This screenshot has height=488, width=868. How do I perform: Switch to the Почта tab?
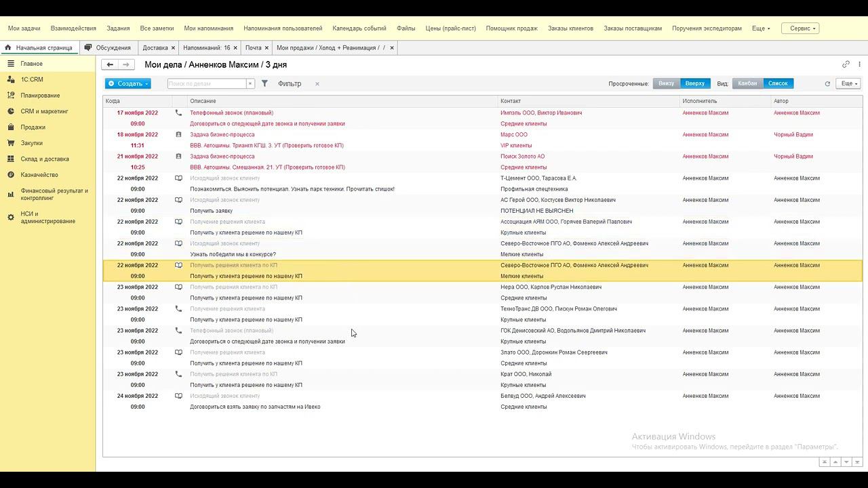tap(253, 47)
